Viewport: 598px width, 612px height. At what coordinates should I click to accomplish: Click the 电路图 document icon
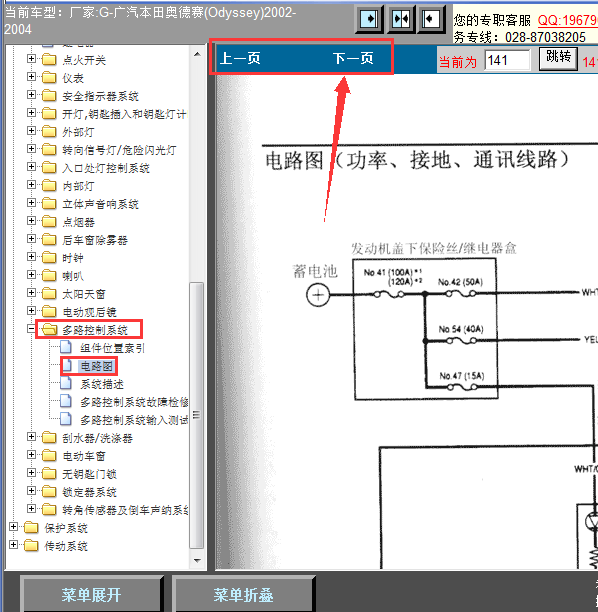[67, 366]
